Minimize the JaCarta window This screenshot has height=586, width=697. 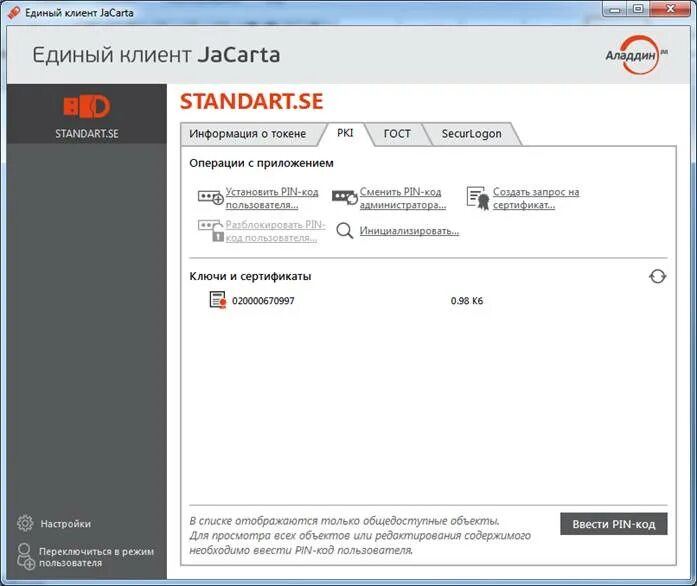(615, 9)
